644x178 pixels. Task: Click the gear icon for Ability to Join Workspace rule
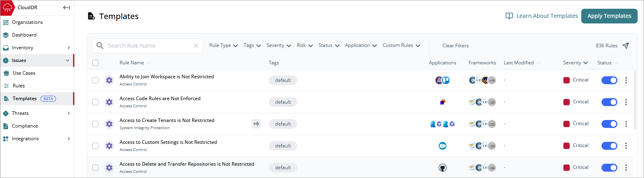pyautogui.click(x=109, y=80)
